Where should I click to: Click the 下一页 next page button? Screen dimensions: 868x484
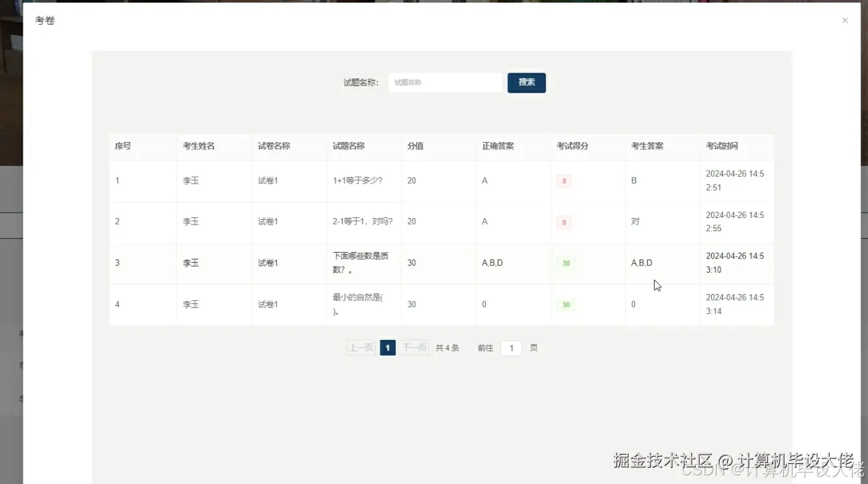[x=414, y=347]
